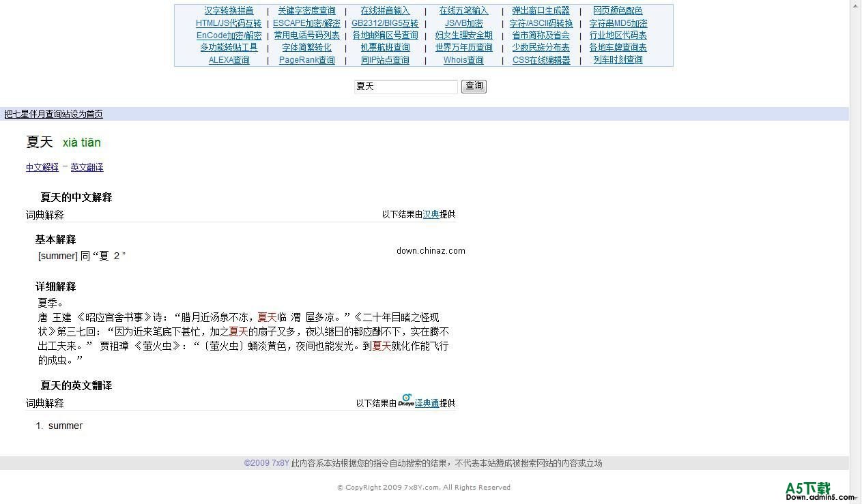Open the 网页颜色配色 color tool
This screenshot has height=504, width=862.
pyautogui.click(x=618, y=10)
